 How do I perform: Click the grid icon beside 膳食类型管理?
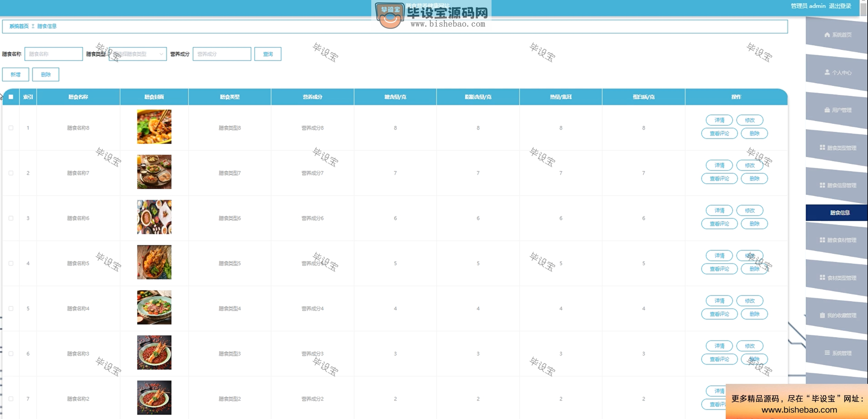pyautogui.click(x=822, y=147)
